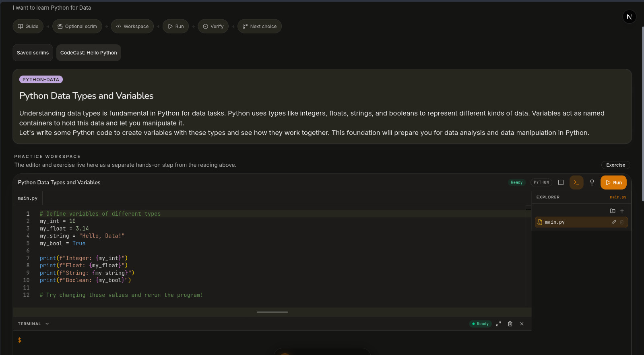Rename main.py with the pencil icon
644x355 pixels.
614,222
